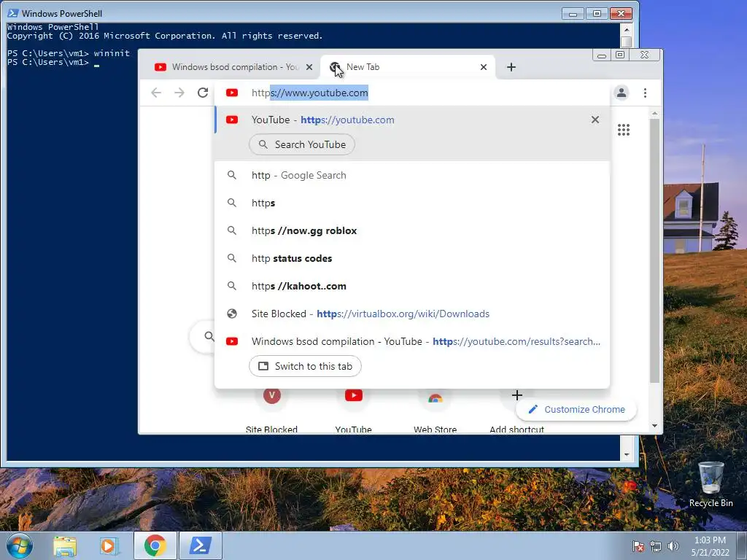
Task: Click PowerShell taskbar icon
Action: click(x=201, y=545)
